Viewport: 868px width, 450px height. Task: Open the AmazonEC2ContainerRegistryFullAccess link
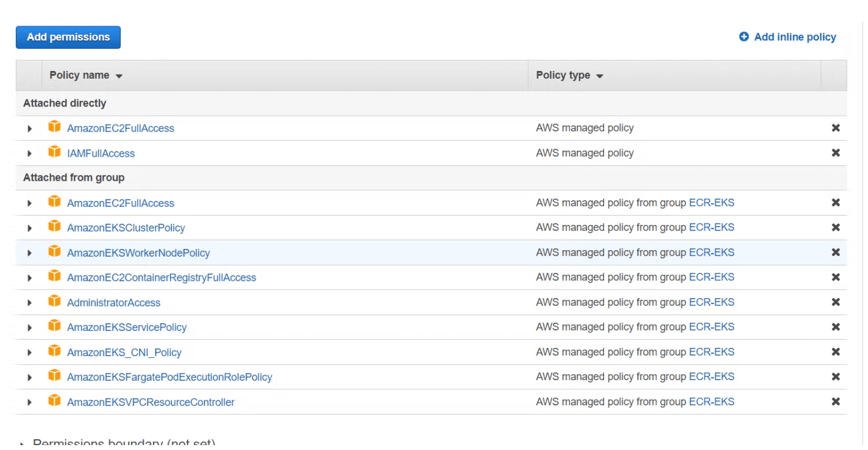point(162,277)
